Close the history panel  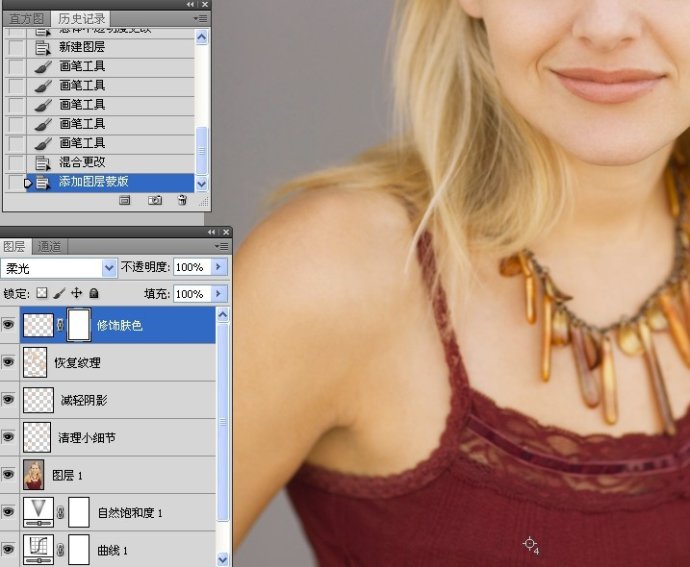pos(205,4)
